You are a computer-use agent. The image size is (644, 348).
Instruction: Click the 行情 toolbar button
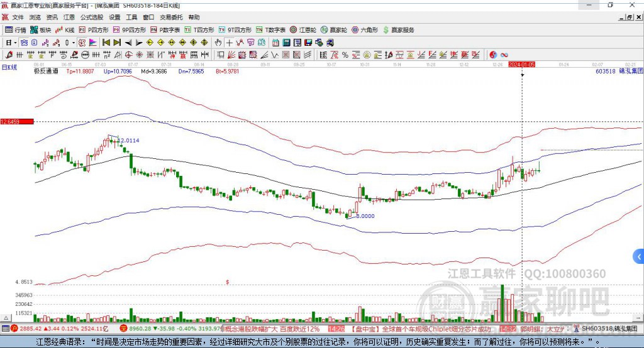click(x=16, y=30)
